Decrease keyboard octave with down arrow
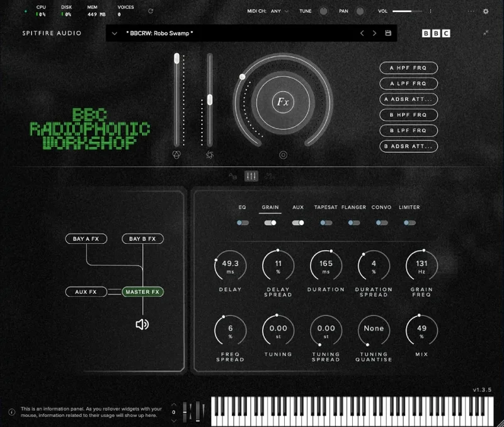Image resolution: width=504 pixels, height=427 pixels. pyautogui.click(x=174, y=420)
